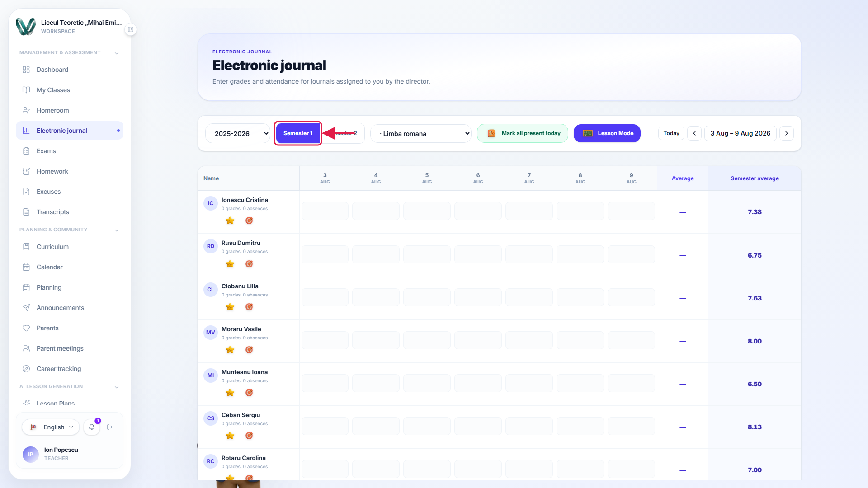Click the target icon for Rusu Dumitru
868x488 pixels.
click(x=249, y=264)
